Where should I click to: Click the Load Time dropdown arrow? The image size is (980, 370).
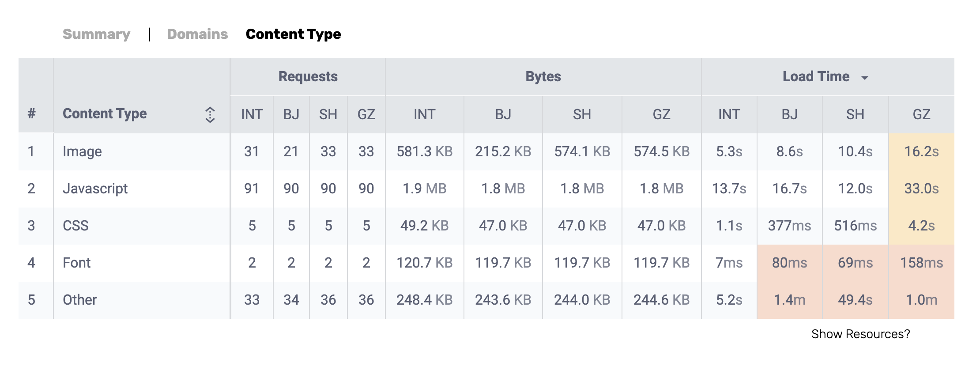pyautogui.click(x=864, y=78)
